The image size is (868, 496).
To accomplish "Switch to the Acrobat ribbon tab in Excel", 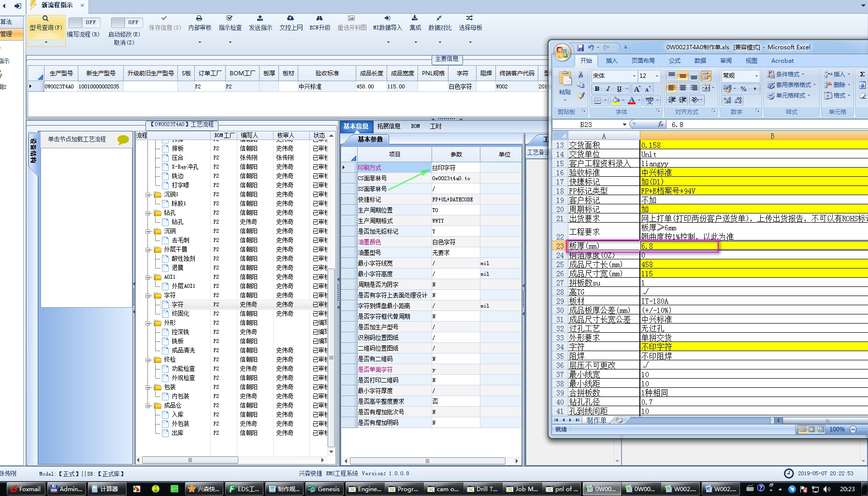I will pos(782,61).
